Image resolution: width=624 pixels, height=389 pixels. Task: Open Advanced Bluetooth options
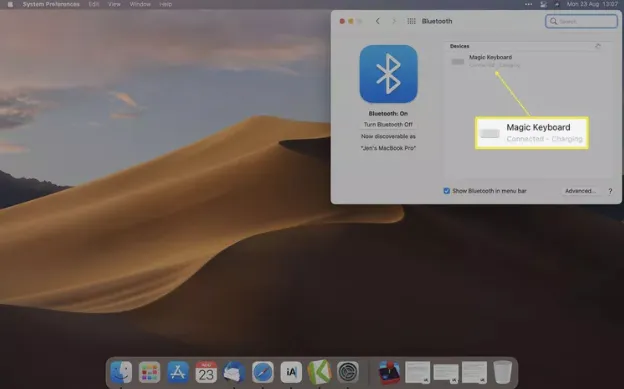(580, 191)
